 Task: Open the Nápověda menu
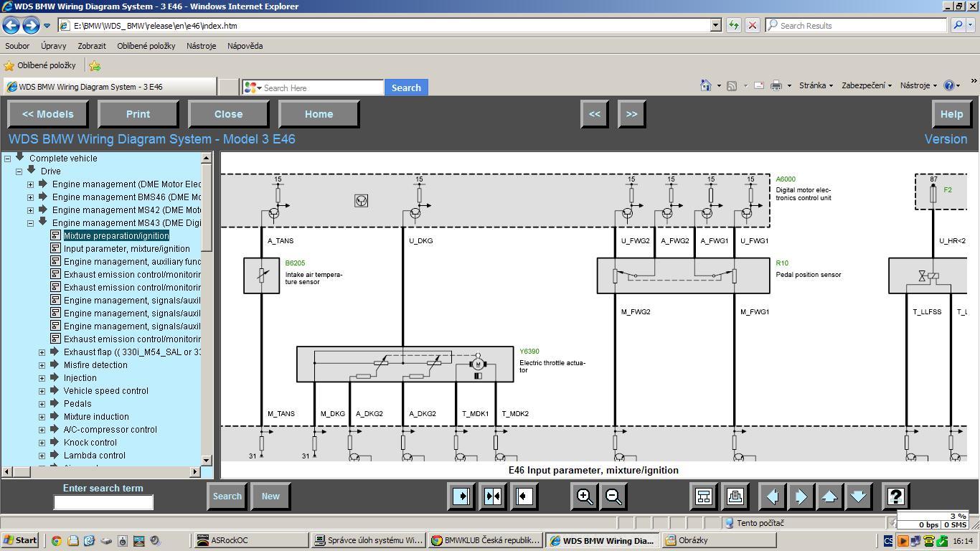pyautogui.click(x=245, y=46)
